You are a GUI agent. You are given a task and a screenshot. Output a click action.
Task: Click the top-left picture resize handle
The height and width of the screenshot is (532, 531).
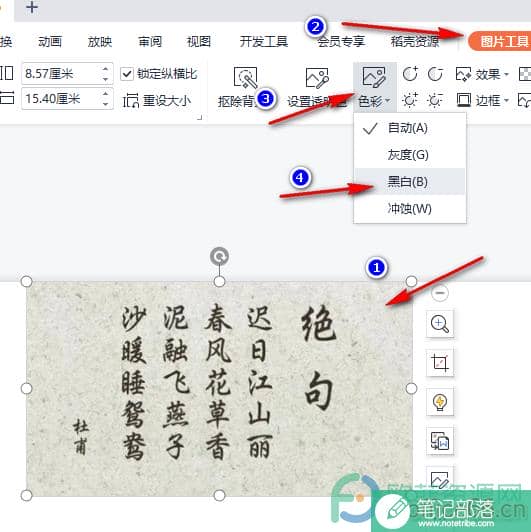[x=26, y=281]
